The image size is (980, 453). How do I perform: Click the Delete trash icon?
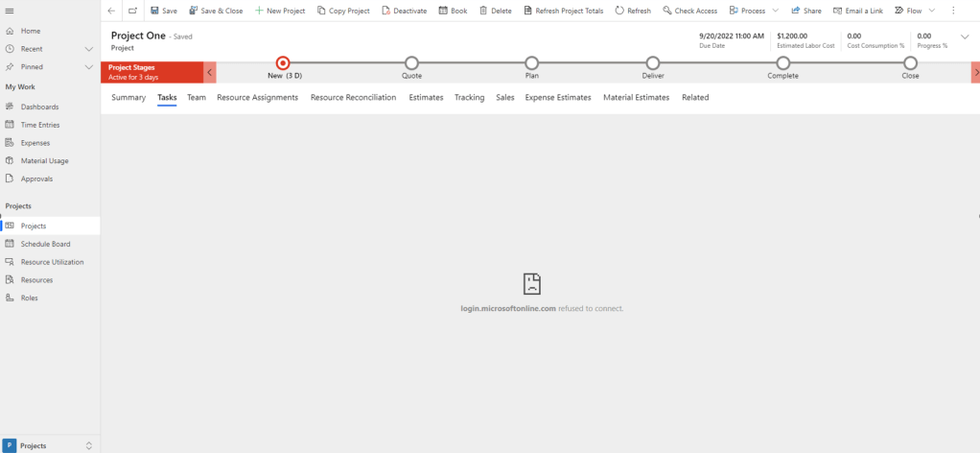coord(497,11)
